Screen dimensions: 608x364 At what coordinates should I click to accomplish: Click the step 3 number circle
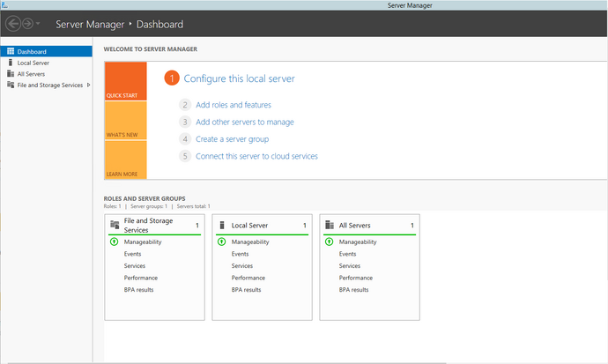pos(185,123)
